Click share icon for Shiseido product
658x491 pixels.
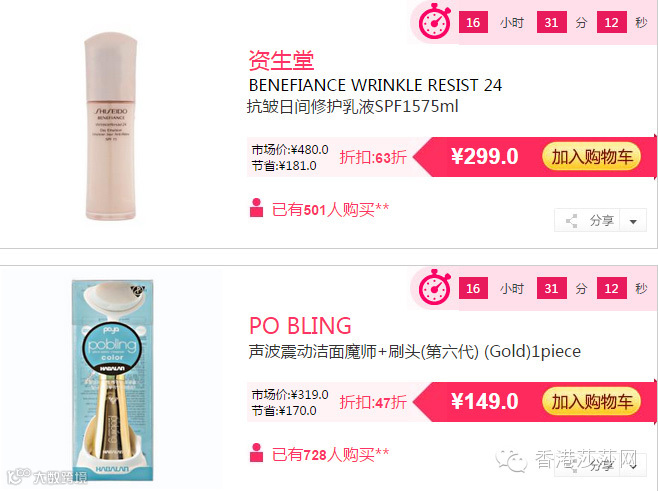click(571, 221)
